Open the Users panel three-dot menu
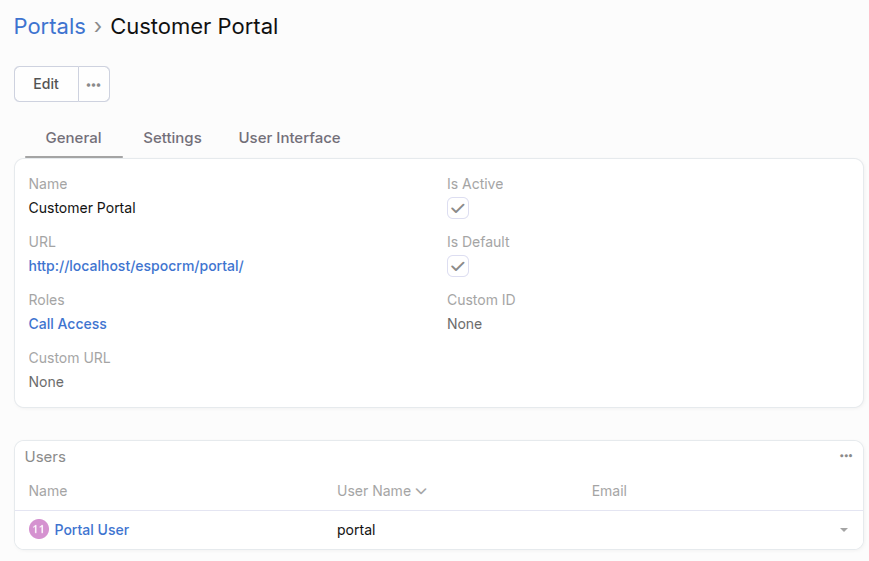This screenshot has width=869, height=561. coord(846,456)
